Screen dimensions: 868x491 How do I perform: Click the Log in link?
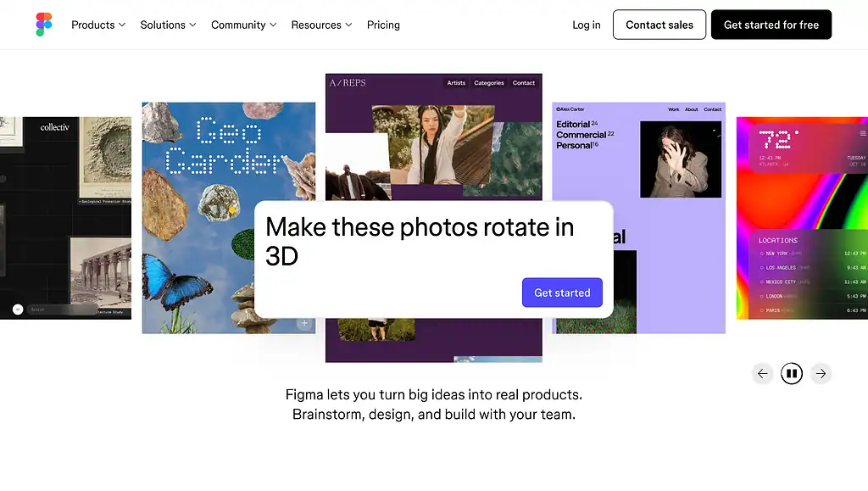[586, 25]
